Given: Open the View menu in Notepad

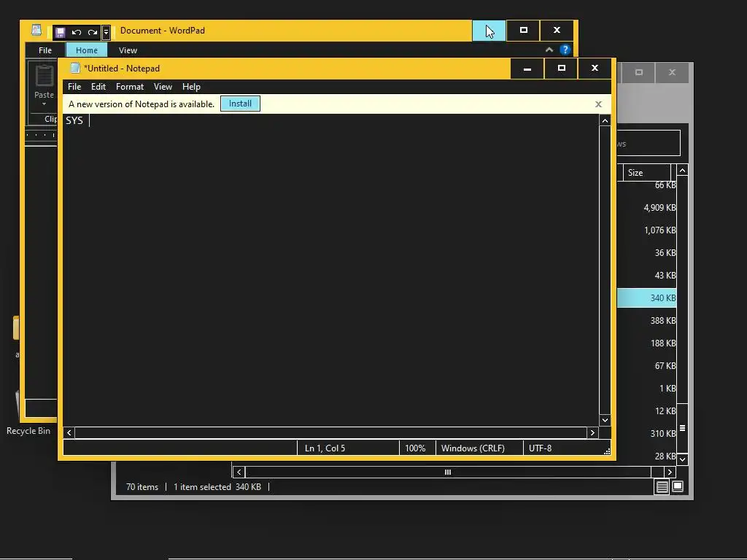Looking at the screenshot, I should (163, 87).
